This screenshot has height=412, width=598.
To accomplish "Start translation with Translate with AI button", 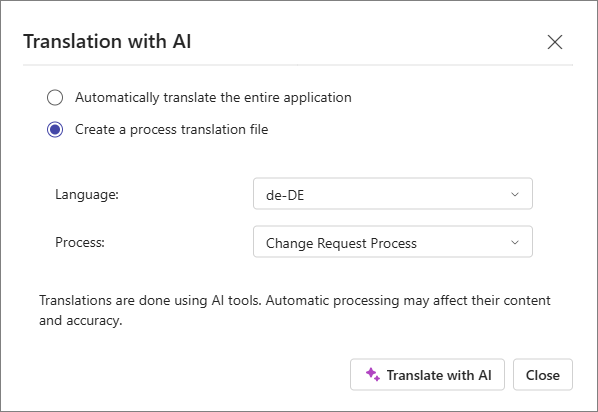I will click(x=427, y=375).
